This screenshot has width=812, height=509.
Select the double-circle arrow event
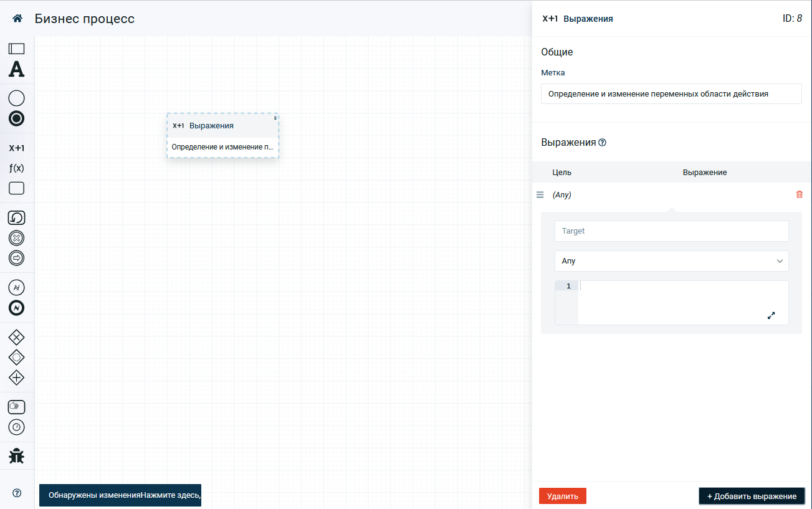pos(17,257)
